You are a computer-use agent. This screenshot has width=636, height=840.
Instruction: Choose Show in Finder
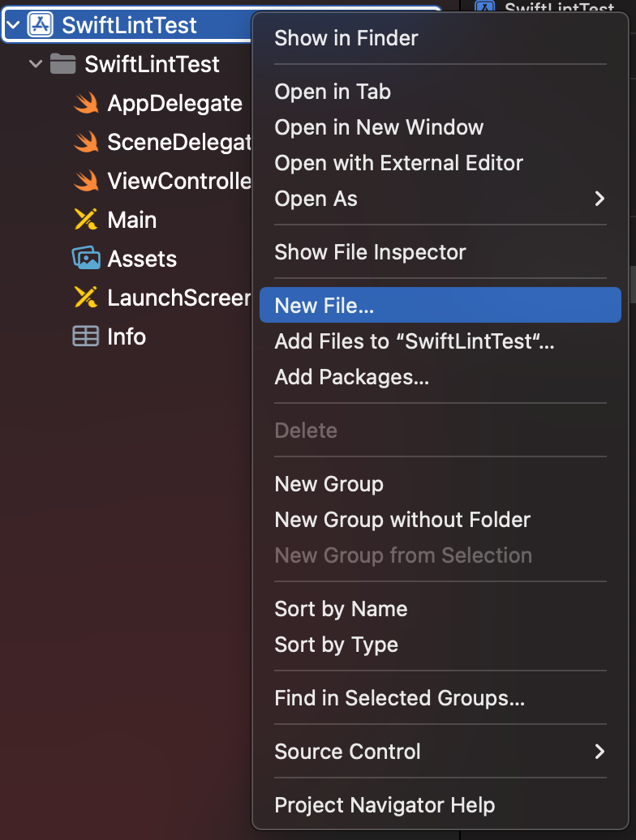click(440, 38)
